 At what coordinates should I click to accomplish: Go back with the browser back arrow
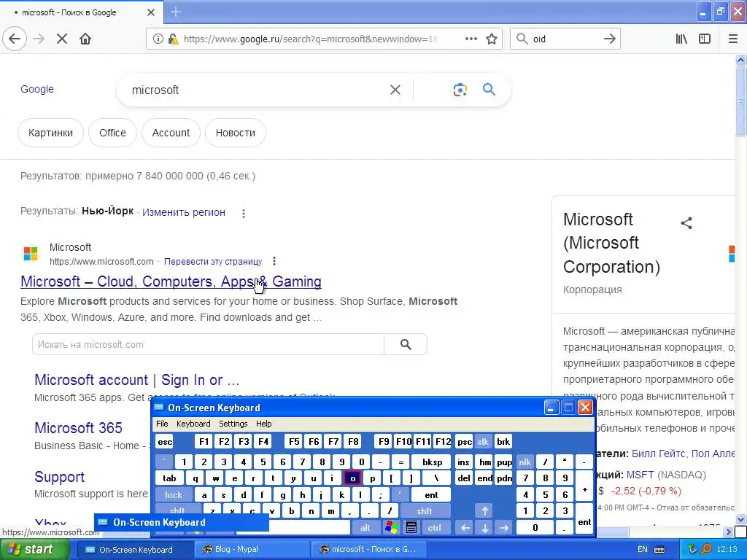[15, 39]
